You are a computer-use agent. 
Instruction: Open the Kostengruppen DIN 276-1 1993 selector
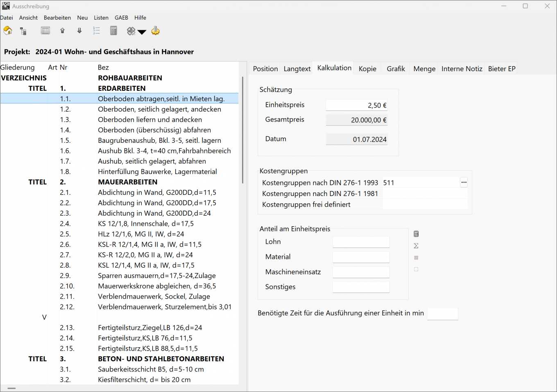(x=464, y=182)
